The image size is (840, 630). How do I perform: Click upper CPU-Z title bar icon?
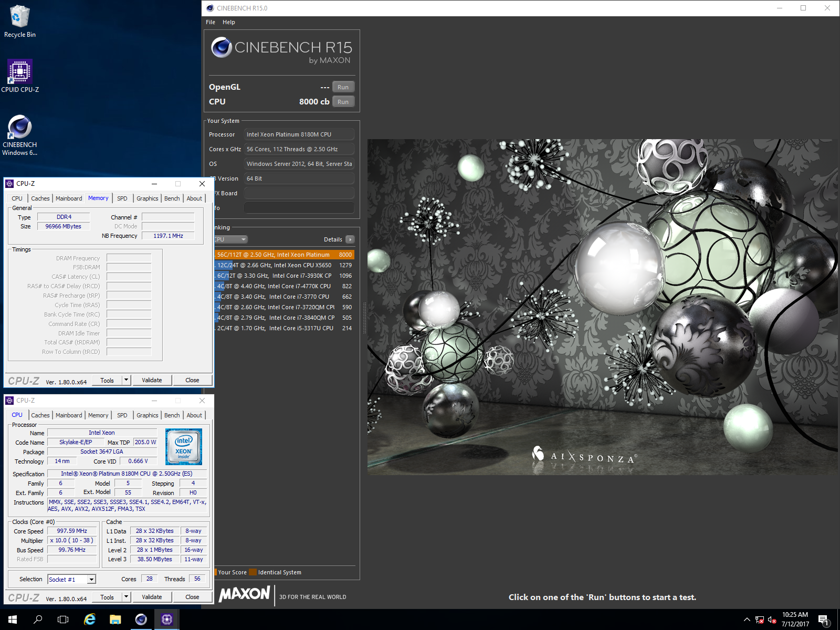9,184
